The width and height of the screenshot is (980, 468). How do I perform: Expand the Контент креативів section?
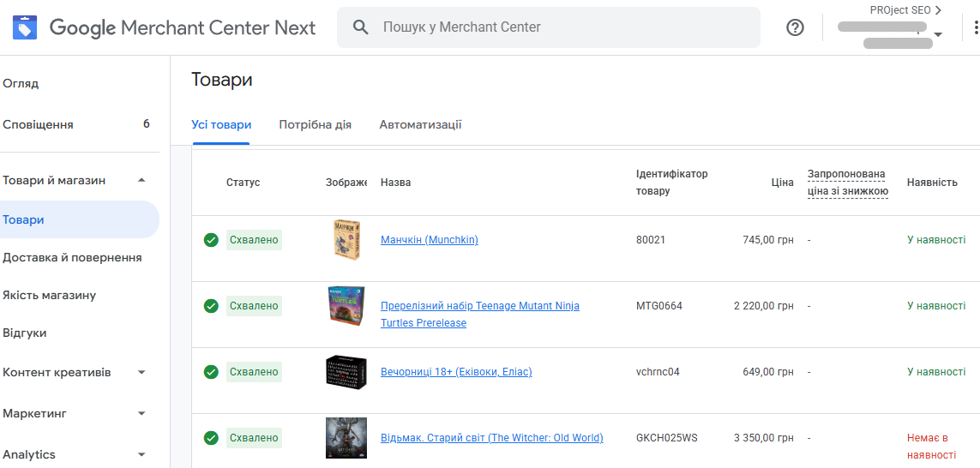(141, 372)
